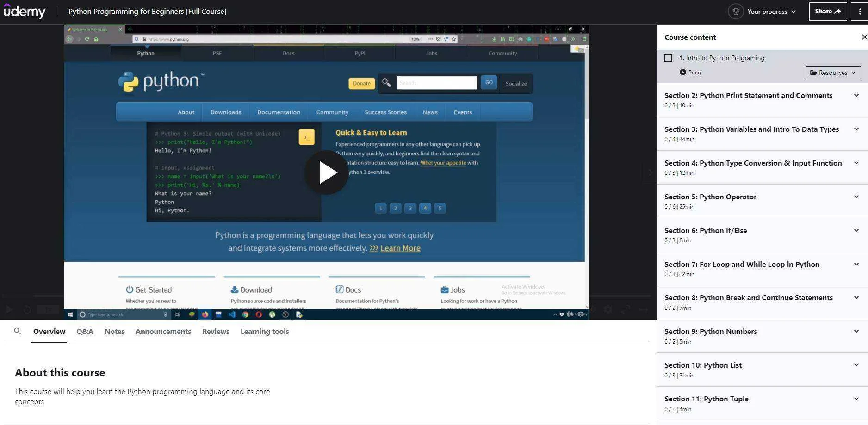The width and height of the screenshot is (868, 425).
Task: Check the Intro to Python Programing checkbox
Action: pyautogui.click(x=668, y=58)
